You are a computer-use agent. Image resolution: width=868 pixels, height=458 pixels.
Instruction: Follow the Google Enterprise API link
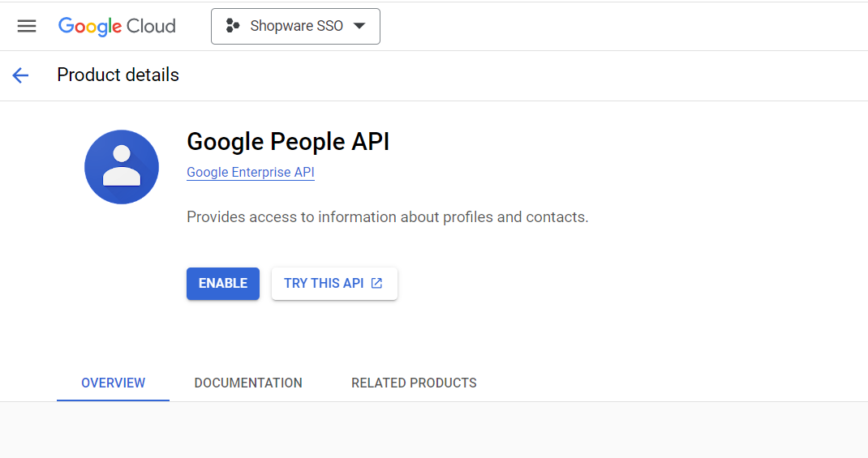point(250,172)
